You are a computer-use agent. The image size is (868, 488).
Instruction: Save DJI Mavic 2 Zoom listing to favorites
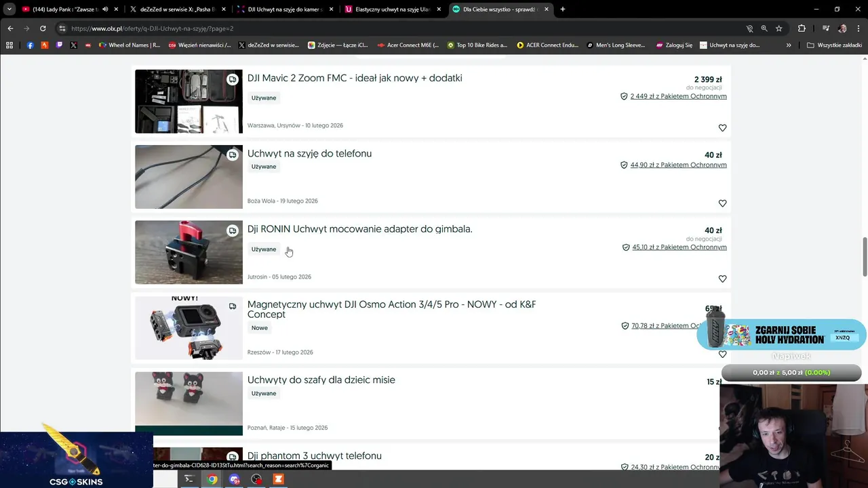[722, 127]
